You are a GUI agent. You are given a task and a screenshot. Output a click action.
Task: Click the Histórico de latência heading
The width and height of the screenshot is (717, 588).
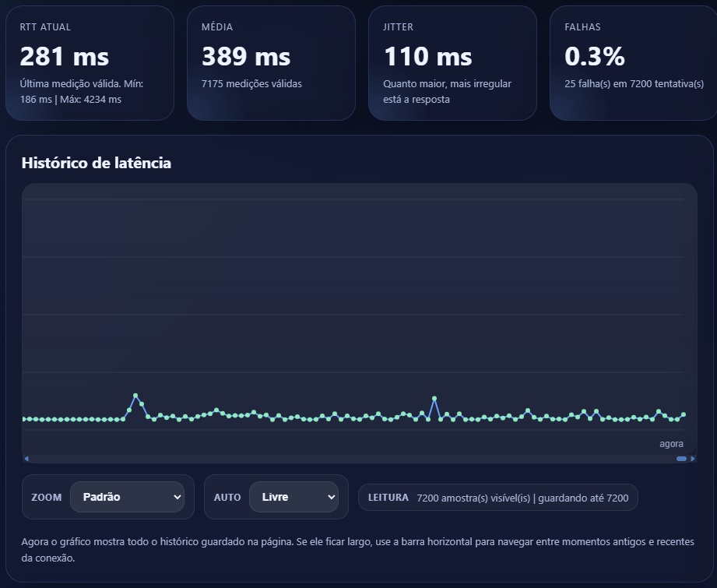pyautogui.click(x=95, y=163)
